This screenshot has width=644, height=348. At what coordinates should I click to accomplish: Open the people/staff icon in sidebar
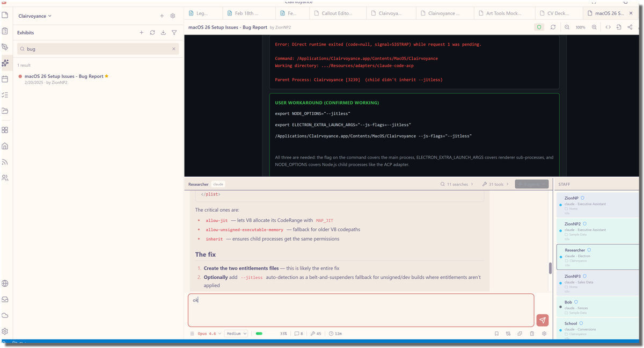tap(5, 178)
